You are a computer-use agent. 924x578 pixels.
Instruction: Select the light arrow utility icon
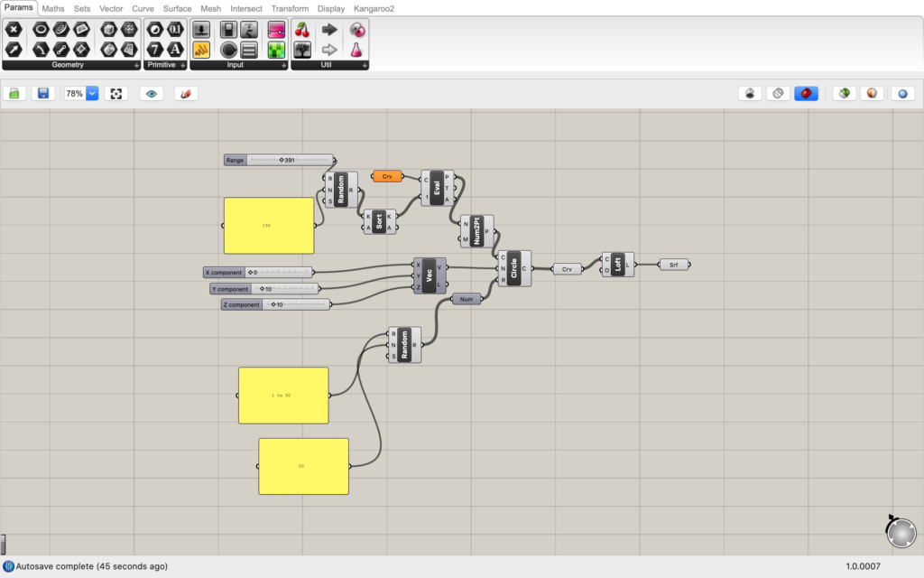click(329, 50)
